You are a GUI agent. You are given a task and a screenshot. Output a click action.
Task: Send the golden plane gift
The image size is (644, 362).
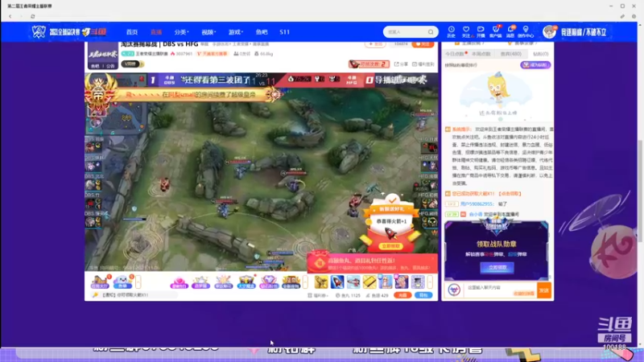[321, 282]
